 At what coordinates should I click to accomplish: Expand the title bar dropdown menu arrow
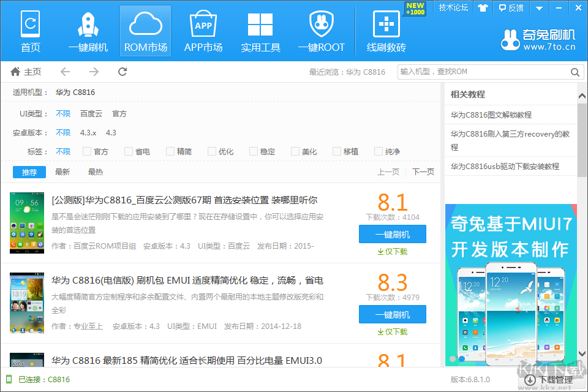539,8
